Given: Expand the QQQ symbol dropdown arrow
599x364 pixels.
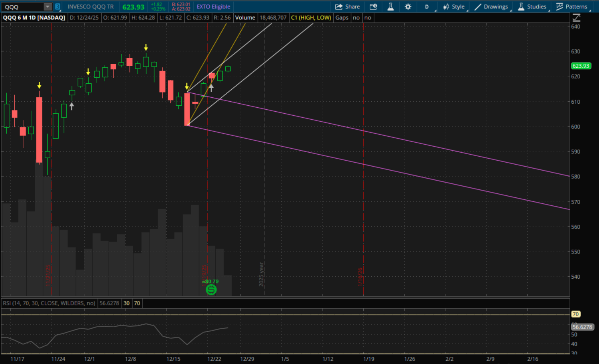Looking at the screenshot, I should pyautogui.click(x=47, y=7).
